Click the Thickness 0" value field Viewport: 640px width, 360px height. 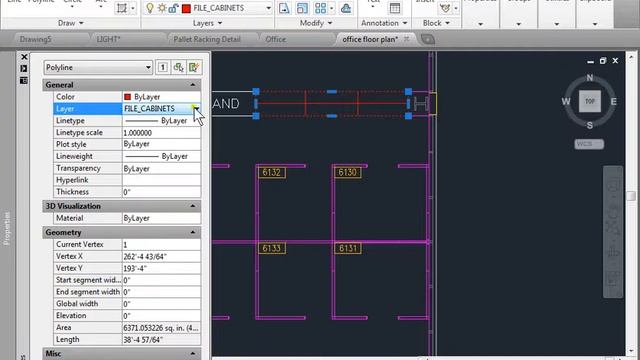pyautogui.click(x=162, y=192)
